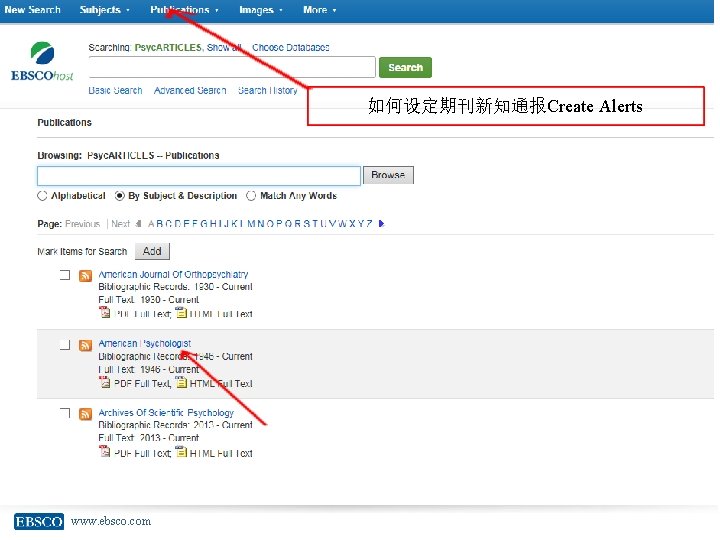This screenshot has width=720, height=540.
Task: Click Choose Databases link
Action: pyautogui.click(x=291, y=47)
